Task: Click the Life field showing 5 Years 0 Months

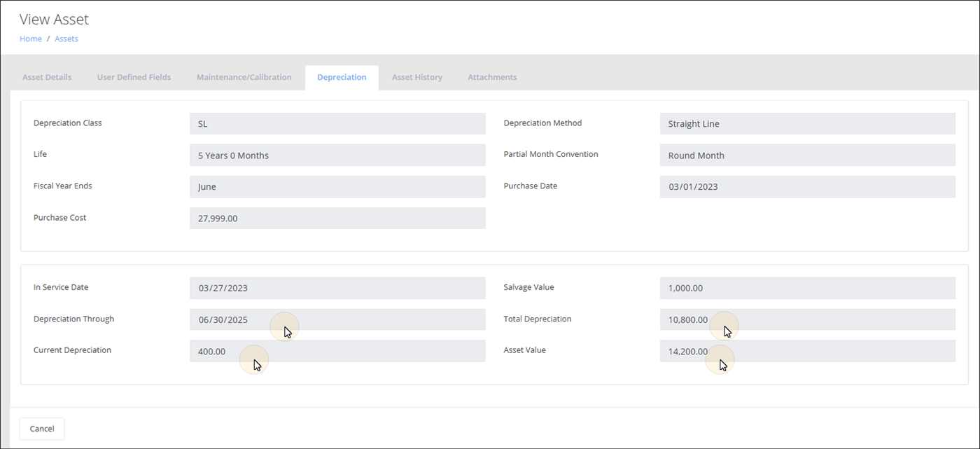Action: click(337, 156)
